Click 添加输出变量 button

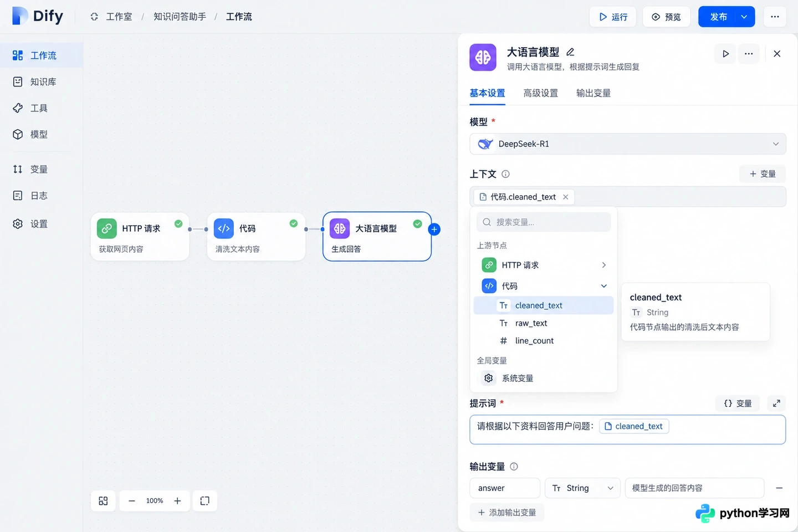point(507,513)
